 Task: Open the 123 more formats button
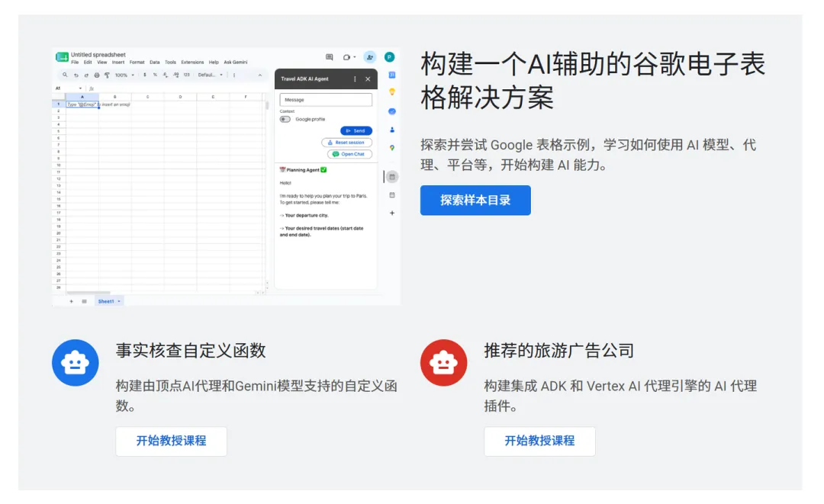click(187, 75)
